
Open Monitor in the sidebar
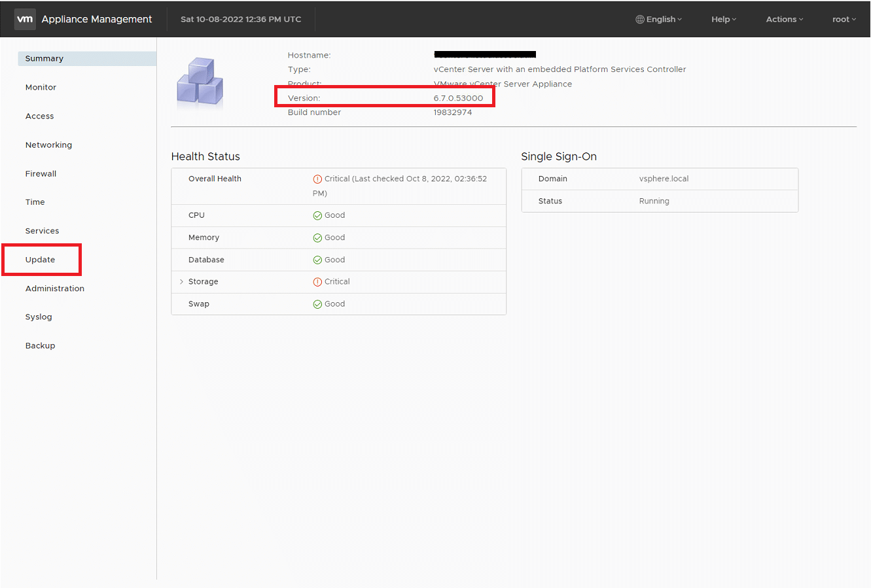pos(41,88)
